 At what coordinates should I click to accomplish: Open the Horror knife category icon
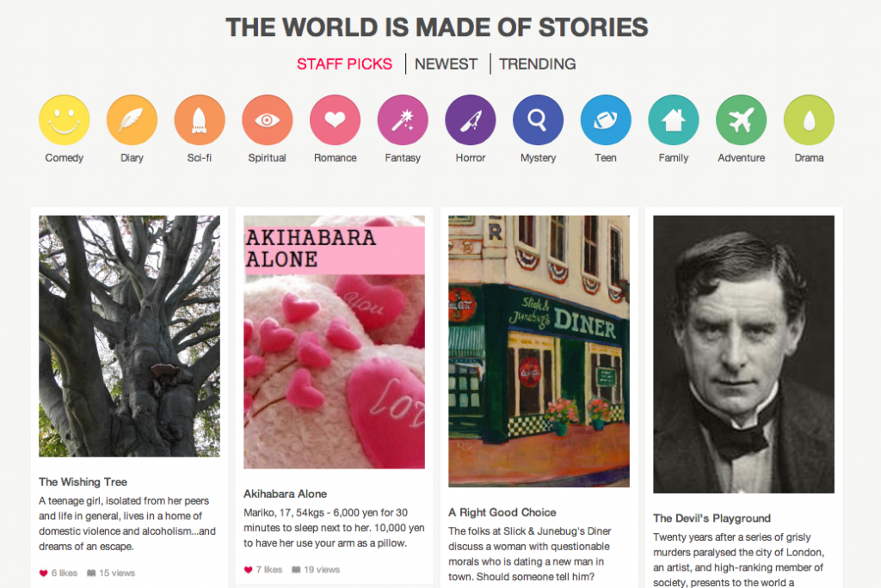coord(471,120)
